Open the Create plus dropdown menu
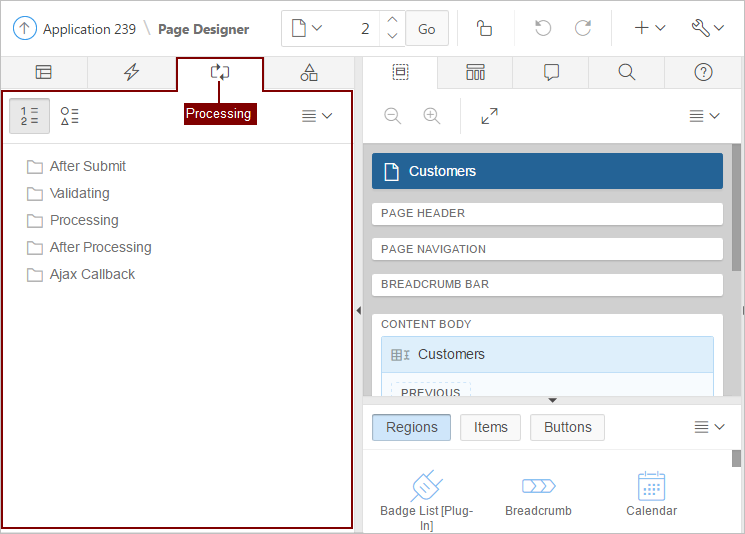This screenshot has height=534, width=745. point(649,29)
